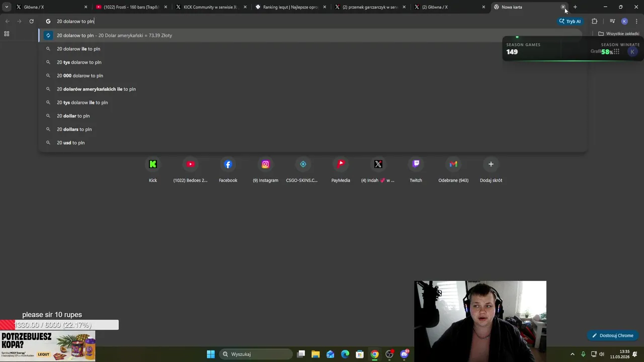Switch to the Frosti - 160 bars tab
644x362 pixels.
pos(132,7)
